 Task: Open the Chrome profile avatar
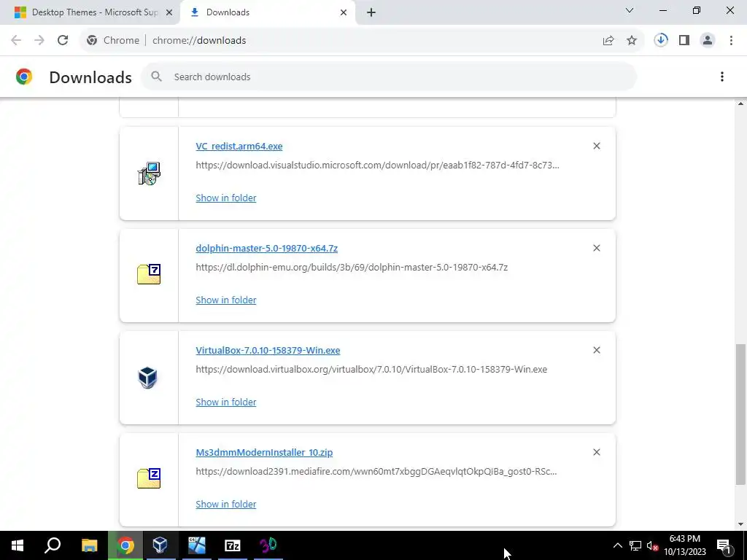(x=708, y=41)
